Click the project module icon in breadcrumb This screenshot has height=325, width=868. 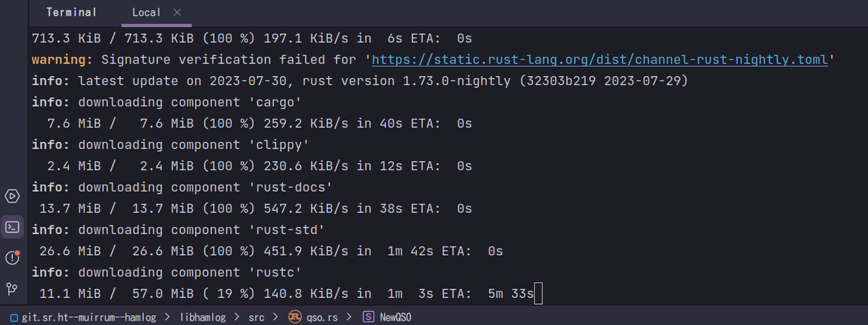point(14,317)
